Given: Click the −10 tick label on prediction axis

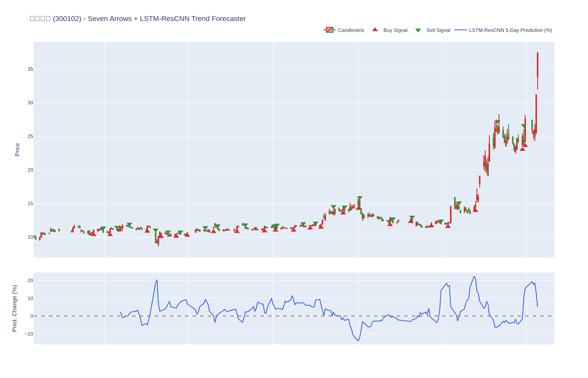Looking at the screenshot, I should tap(29, 334).
